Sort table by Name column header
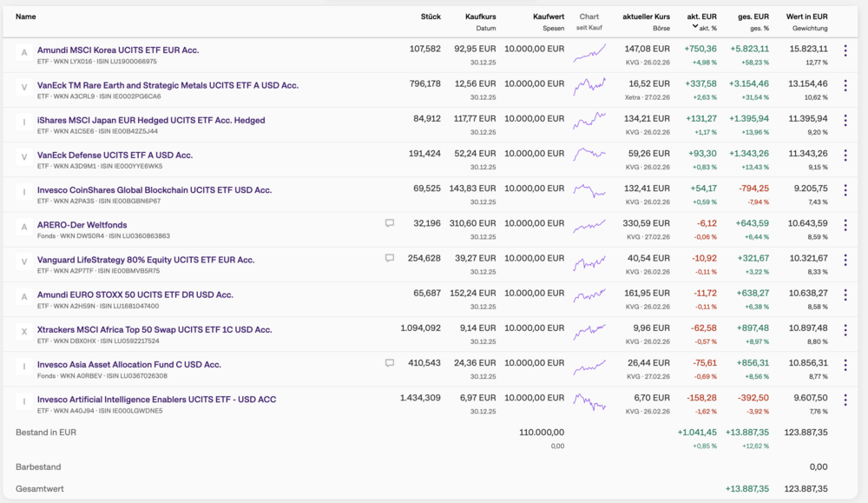 [x=25, y=17]
